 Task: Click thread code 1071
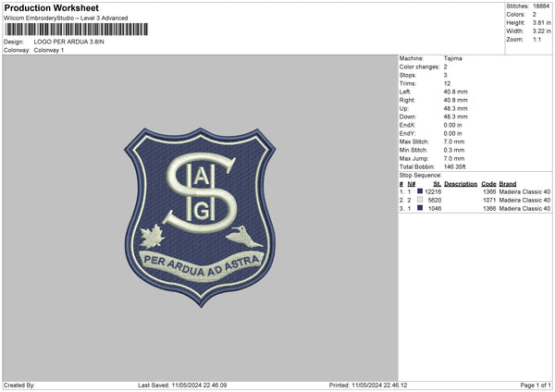tap(489, 200)
